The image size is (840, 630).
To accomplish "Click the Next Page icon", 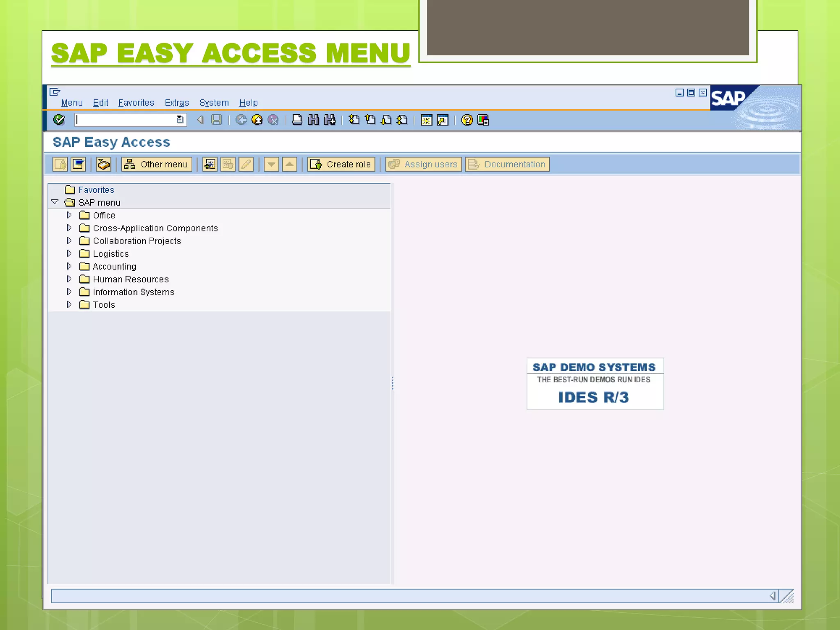I will click(x=386, y=120).
